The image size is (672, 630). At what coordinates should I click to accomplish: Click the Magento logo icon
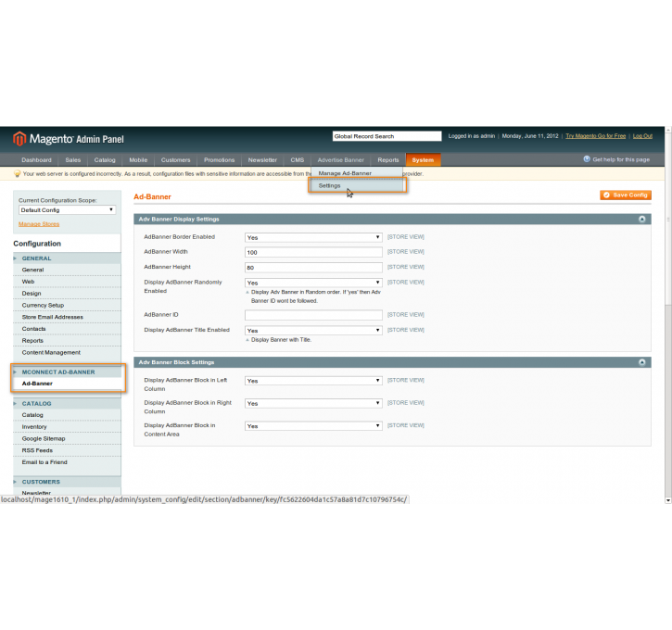click(x=19, y=139)
